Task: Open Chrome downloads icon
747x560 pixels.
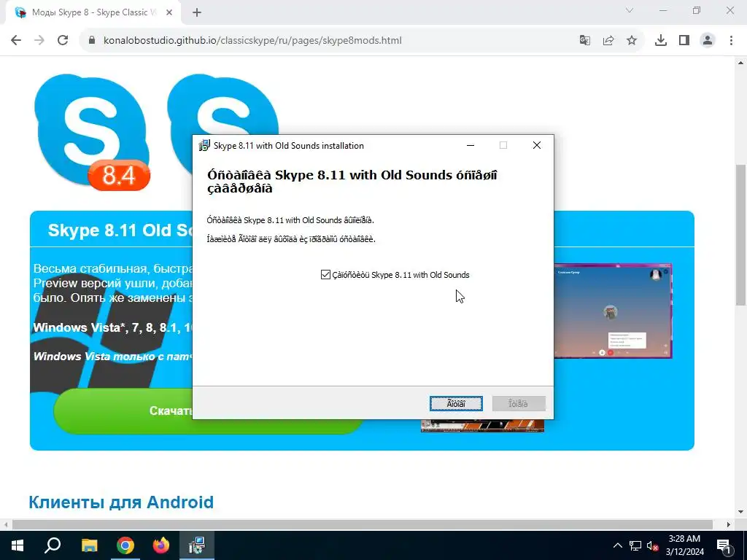Action: point(661,41)
